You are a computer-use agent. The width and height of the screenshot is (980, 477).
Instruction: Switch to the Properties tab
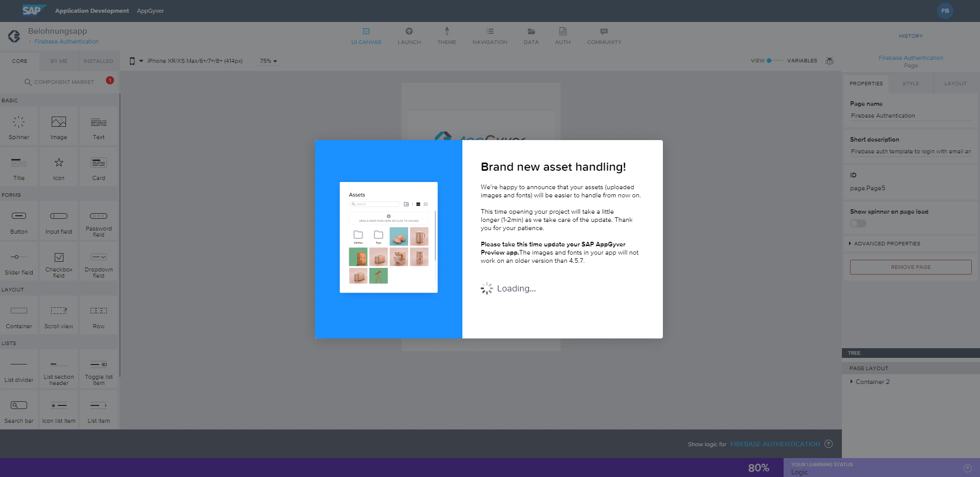click(x=866, y=83)
